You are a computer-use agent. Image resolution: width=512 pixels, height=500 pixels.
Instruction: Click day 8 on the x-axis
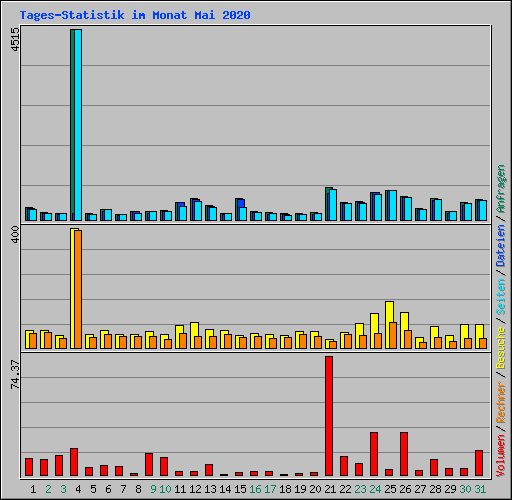[138, 489]
